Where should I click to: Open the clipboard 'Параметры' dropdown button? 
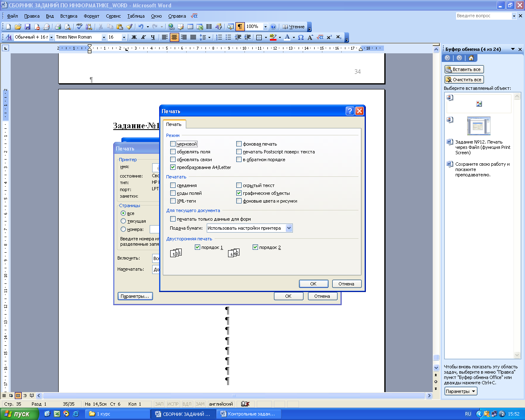pyautogui.click(x=461, y=391)
